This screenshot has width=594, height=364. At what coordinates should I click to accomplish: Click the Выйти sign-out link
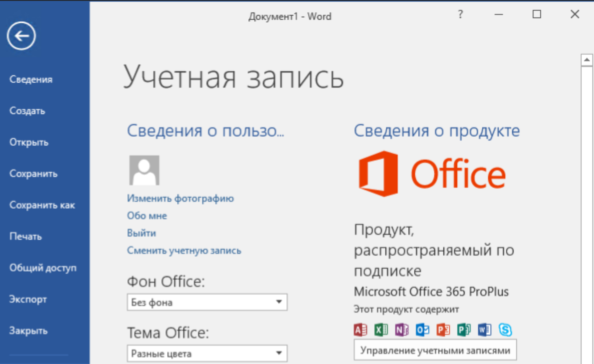142,233
